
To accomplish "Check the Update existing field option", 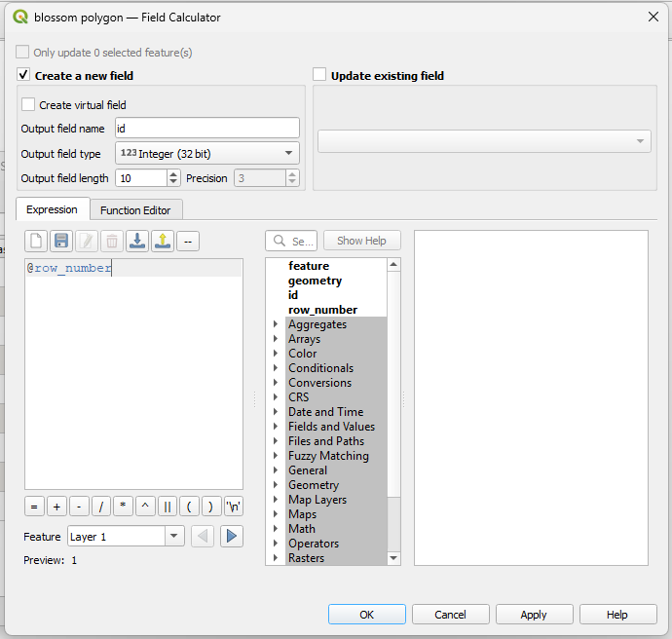I will pyautogui.click(x=319, y=75).
